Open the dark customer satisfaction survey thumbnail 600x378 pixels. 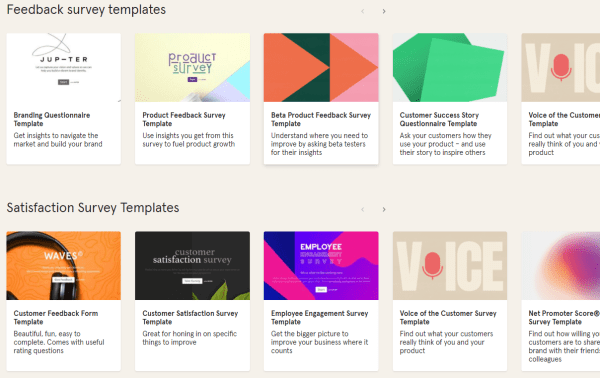192,266
